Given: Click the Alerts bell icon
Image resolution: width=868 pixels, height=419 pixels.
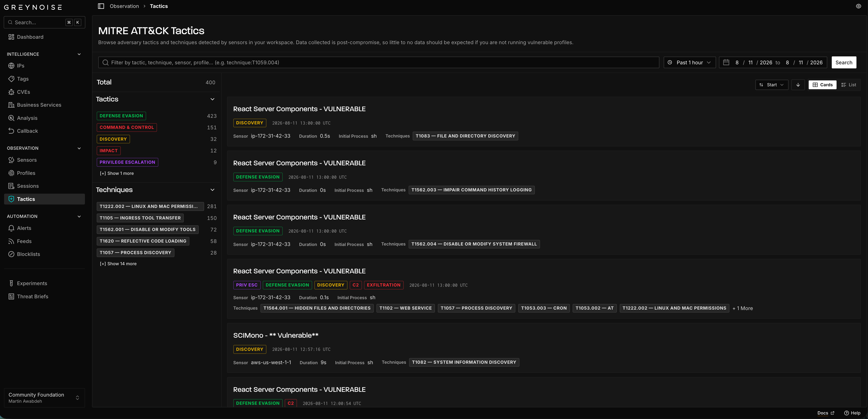Looking at the screenshot, I should point(11,228).
